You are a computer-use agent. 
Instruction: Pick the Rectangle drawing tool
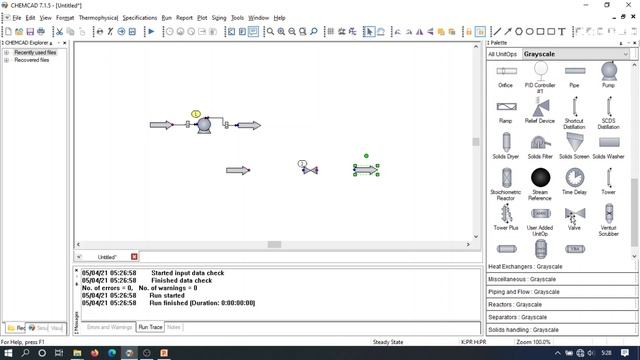pos(540,31)
